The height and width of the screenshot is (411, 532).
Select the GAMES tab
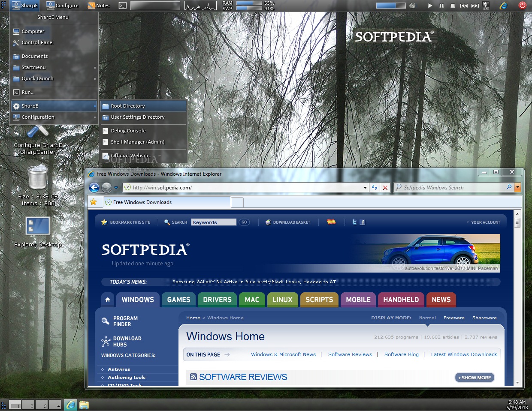[179, 300]
